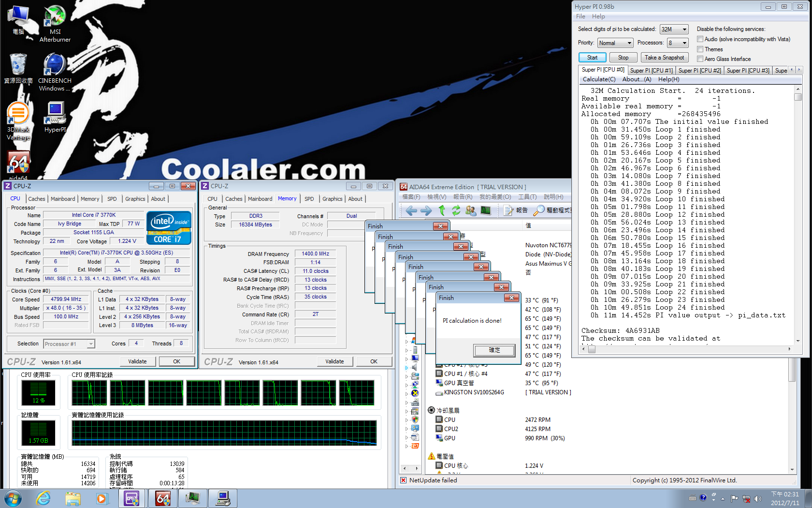Click Validate in CPU-Z Intel Core window
The width and height of the screenshot is (812, 508).
[x=137, y=361]
